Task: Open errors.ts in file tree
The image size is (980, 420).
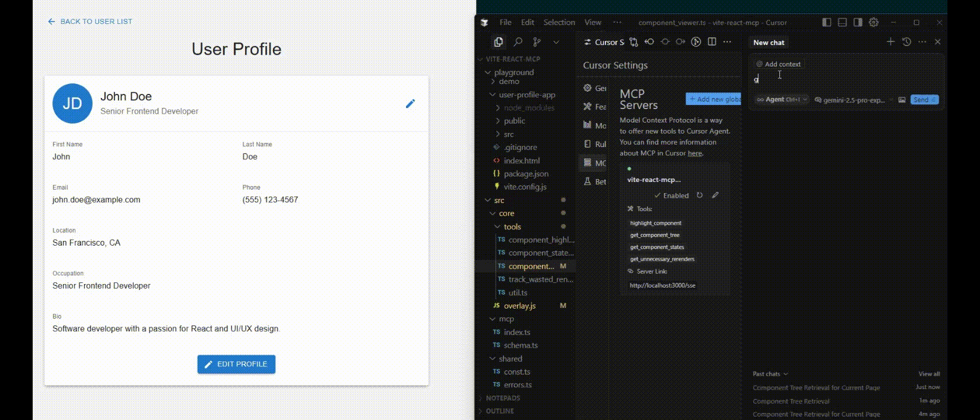Action: [517, 385]
